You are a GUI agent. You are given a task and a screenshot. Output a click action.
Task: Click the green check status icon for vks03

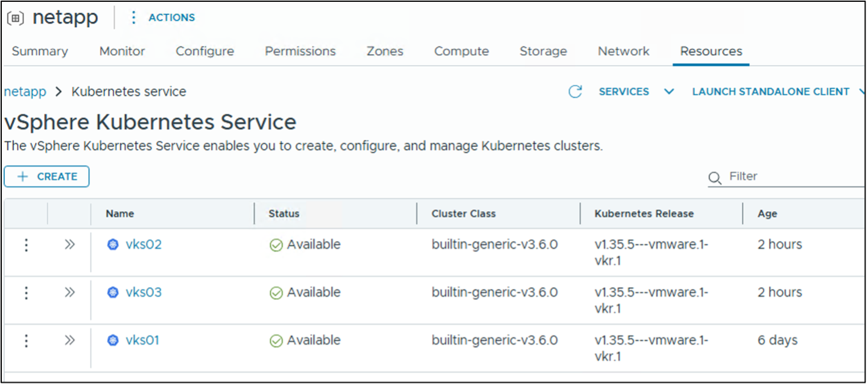click(276, 293)
